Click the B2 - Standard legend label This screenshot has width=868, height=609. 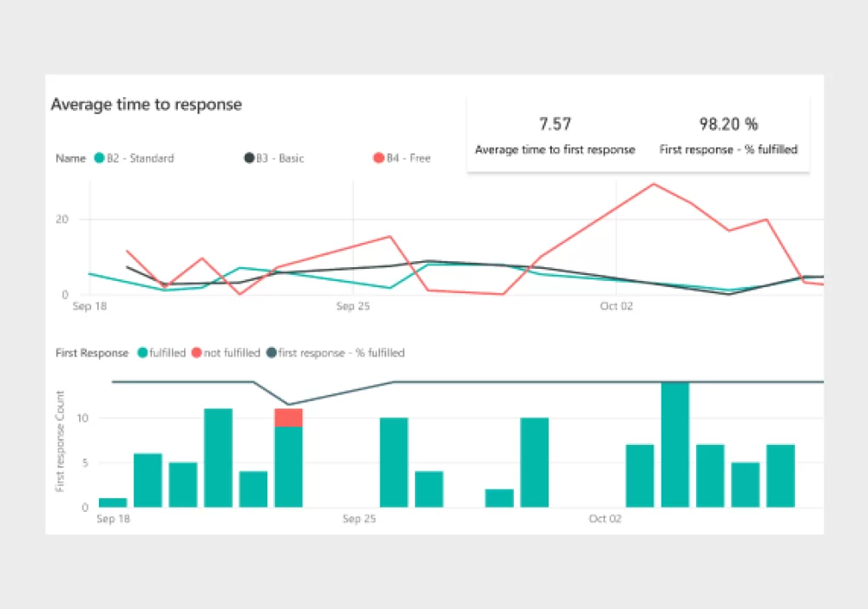coord(141,158)
